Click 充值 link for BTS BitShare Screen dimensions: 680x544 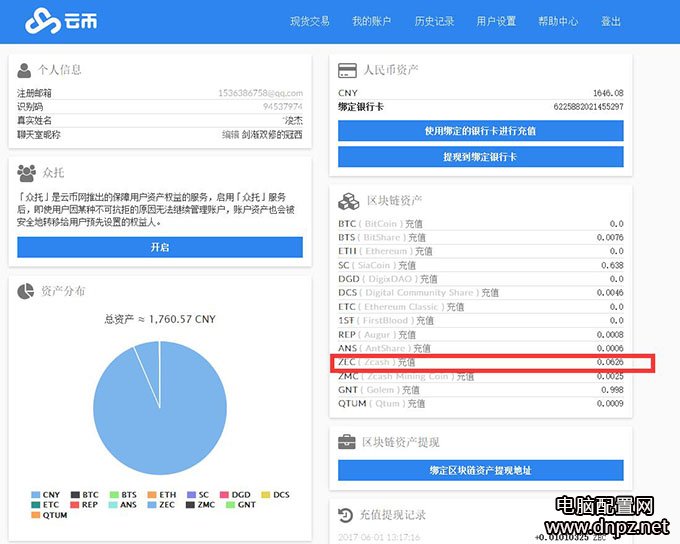click(x=417, y=238)
